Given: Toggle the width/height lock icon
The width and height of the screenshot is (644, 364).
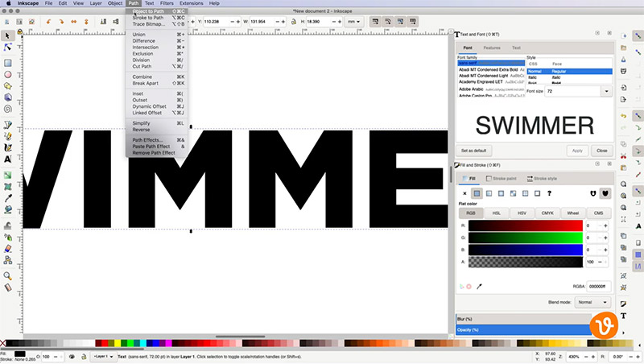Looking at the screenshot, I should coord(293,22).
